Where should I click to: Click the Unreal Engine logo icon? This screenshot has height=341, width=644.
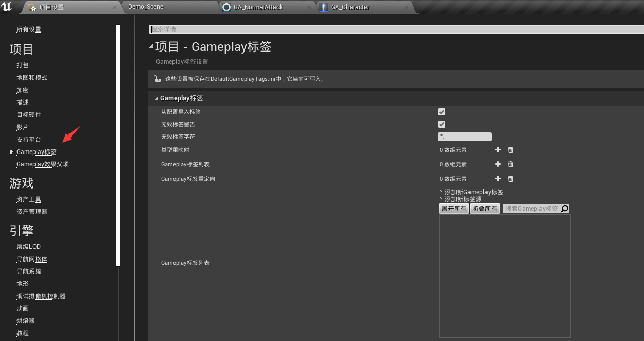[7, 7]
